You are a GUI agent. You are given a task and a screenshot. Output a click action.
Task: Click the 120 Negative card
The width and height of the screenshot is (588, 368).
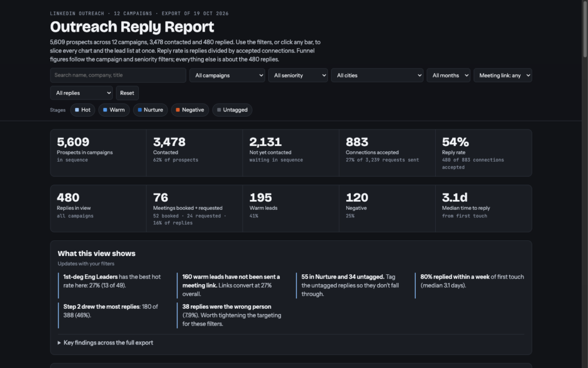(387, 208)
